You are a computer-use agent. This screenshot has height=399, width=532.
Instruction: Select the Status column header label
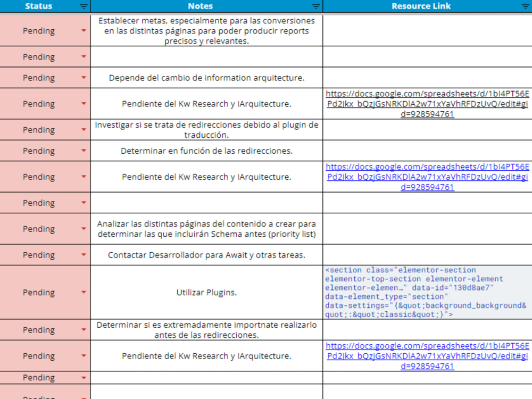[x=39, y=6]
